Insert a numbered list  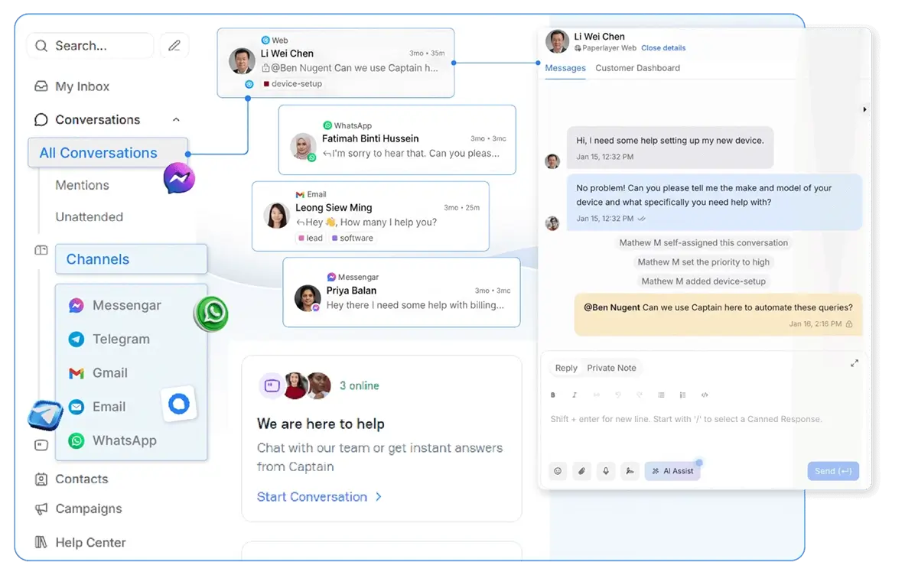click(x=683, y=395)
